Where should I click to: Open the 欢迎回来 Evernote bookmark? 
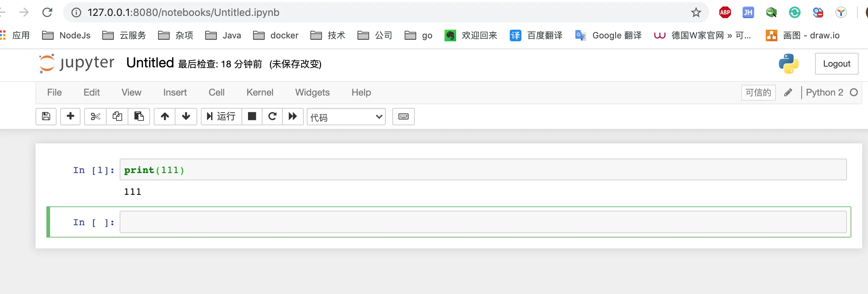pyautogui.click(x=471, y=35)
